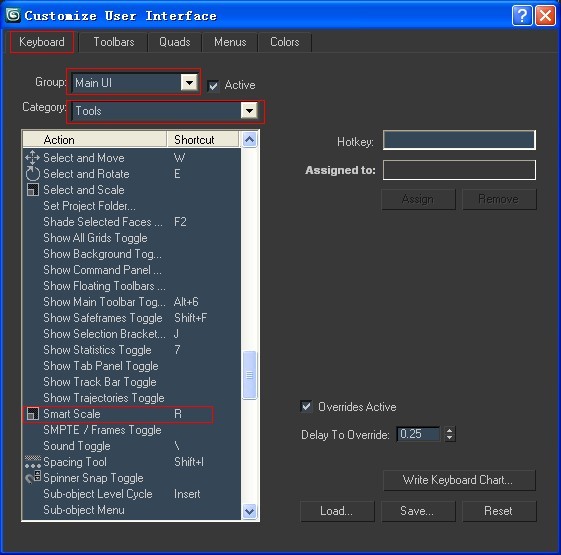Select the Show Main Toolbar Tog... action
This screenshot has width=561, height=555.
132,302
